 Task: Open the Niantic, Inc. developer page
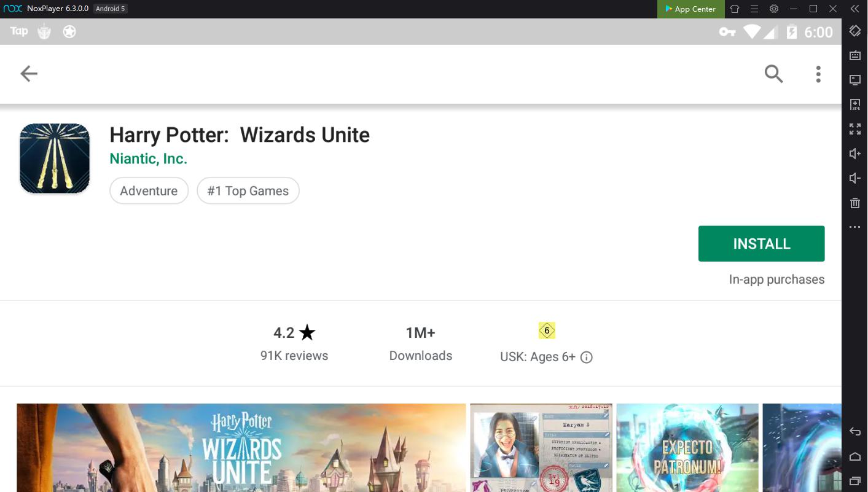coord(148,158)
